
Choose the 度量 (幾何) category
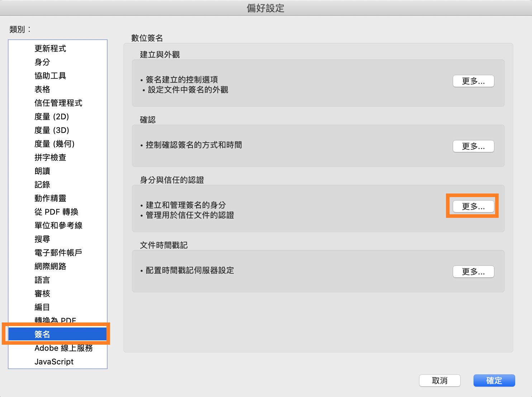tap(58, 144)
